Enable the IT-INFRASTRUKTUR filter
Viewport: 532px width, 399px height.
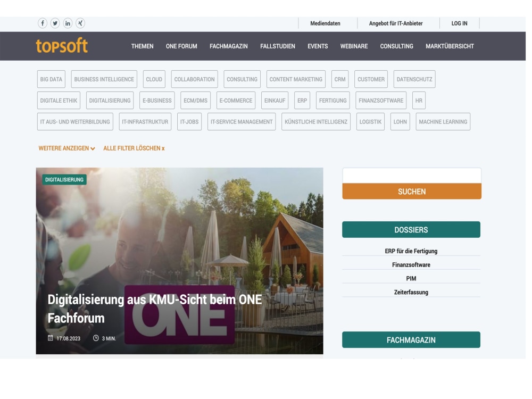pos(145,121)
